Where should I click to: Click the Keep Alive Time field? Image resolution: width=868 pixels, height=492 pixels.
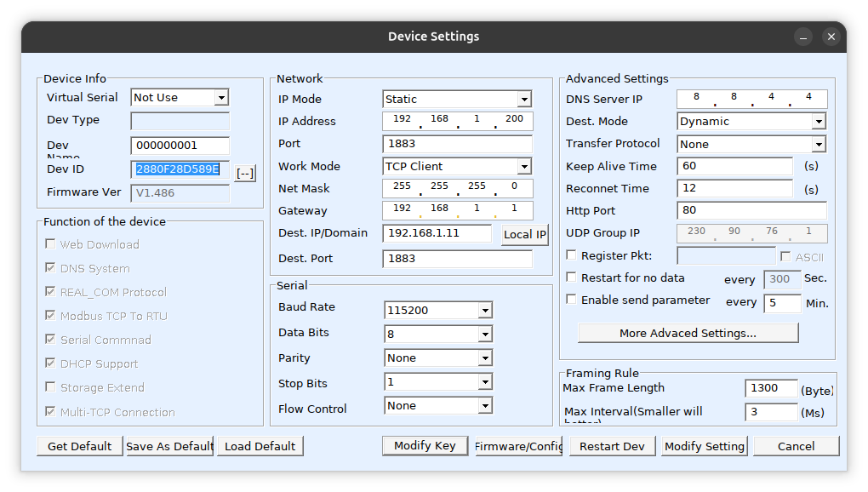coord(735,166)
